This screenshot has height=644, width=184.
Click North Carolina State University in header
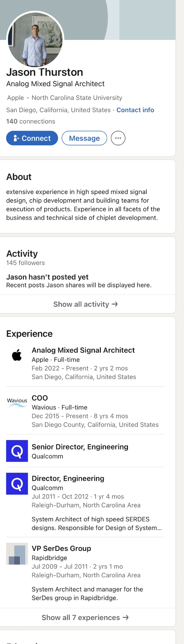tap(77, 98)
